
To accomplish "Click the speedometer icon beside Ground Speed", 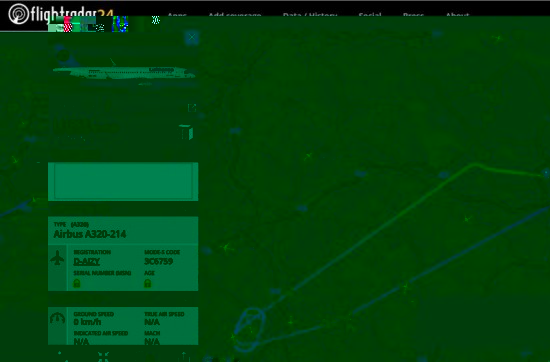I will click(57, 318).
